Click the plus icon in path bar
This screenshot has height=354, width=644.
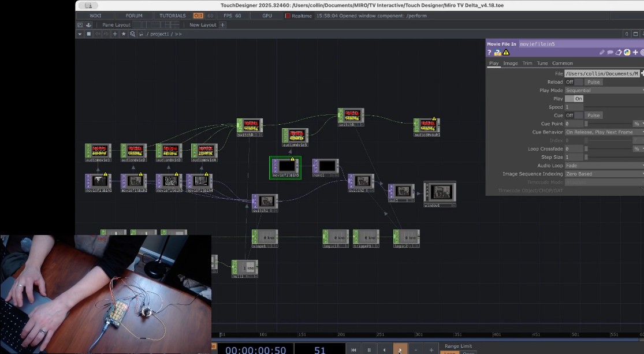[115, 33]
